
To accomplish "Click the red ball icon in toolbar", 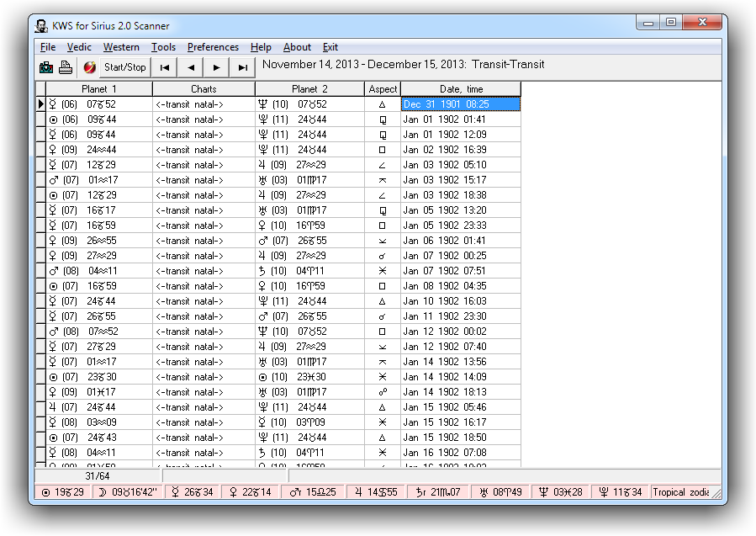I will 89,67.
